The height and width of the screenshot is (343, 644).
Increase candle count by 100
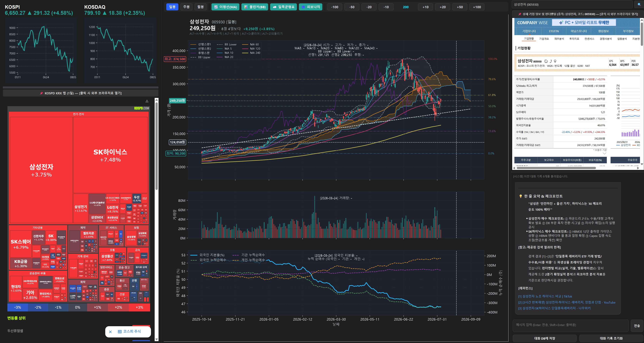pos(477,7)
